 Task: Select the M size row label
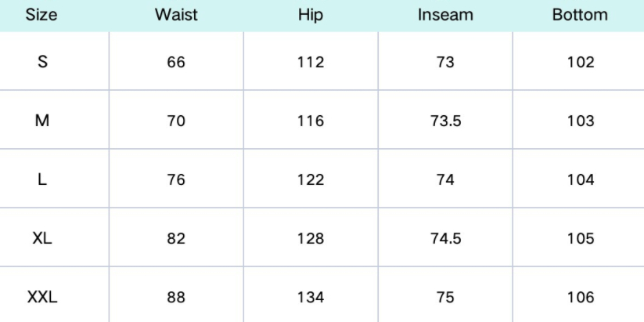coord(42,121)
